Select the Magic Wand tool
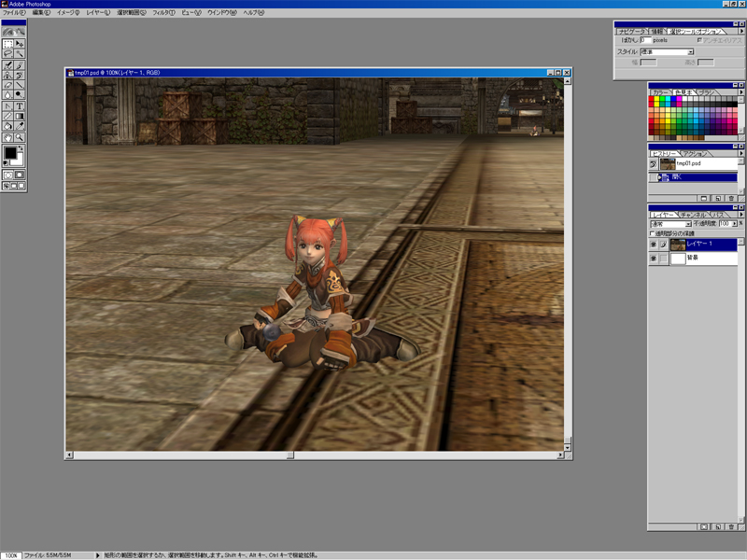This screenshot has height=560, width=747. 20,54
